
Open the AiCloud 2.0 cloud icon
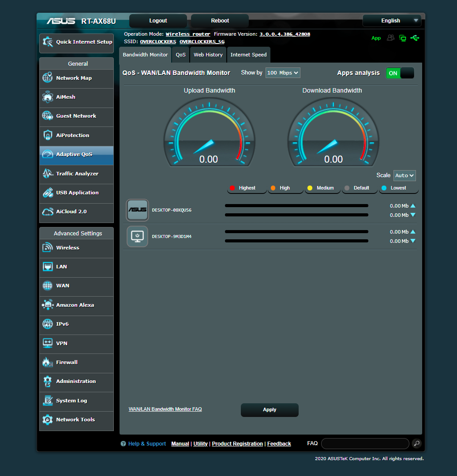click(48, 212)
